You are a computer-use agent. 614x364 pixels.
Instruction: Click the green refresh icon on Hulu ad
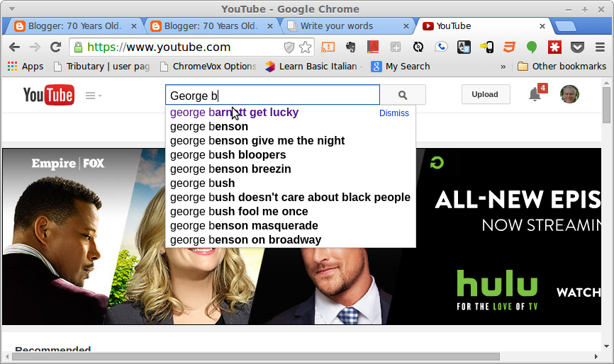point(437,163)
